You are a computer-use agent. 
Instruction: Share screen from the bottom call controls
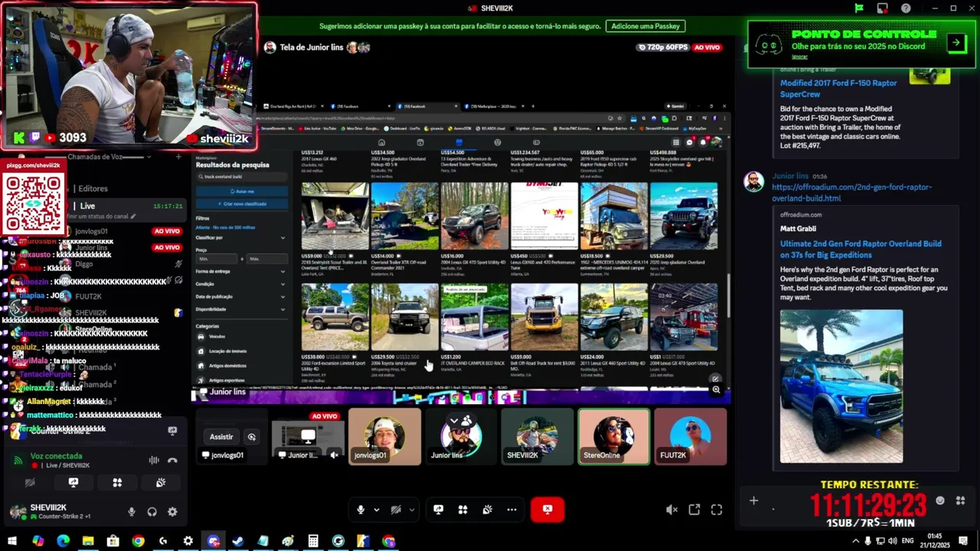tap(438, 510)
